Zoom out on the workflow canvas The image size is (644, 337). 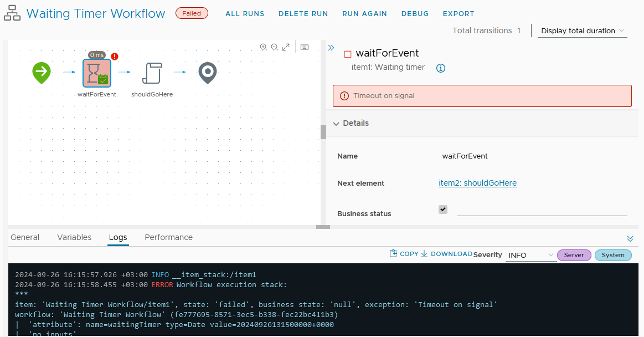274,47
